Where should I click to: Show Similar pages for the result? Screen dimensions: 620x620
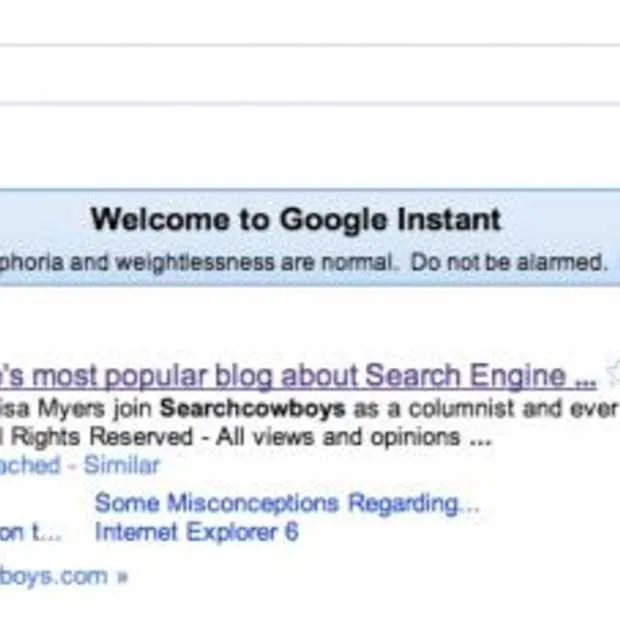coord(121,465)
